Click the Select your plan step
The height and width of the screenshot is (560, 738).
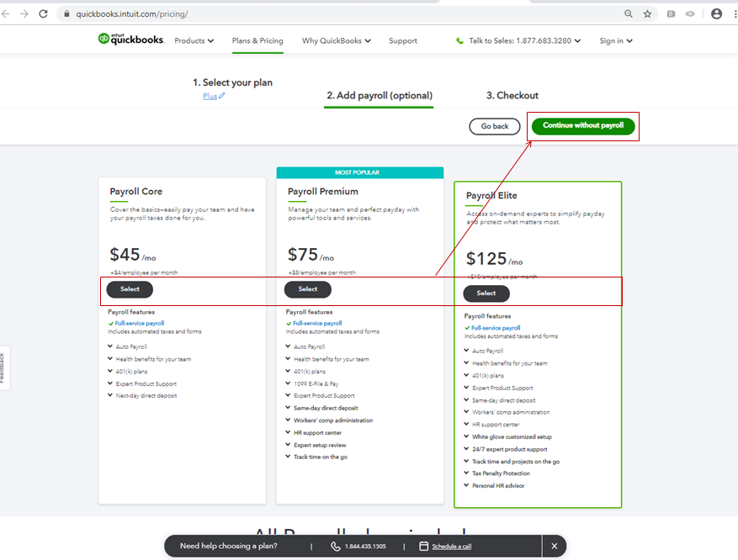coord(232,82)
